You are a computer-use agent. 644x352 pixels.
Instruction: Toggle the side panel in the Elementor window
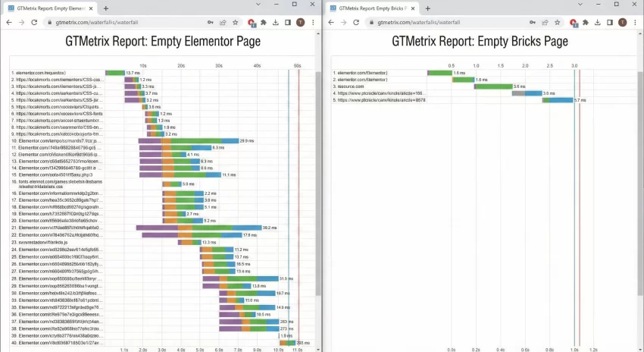288,22
